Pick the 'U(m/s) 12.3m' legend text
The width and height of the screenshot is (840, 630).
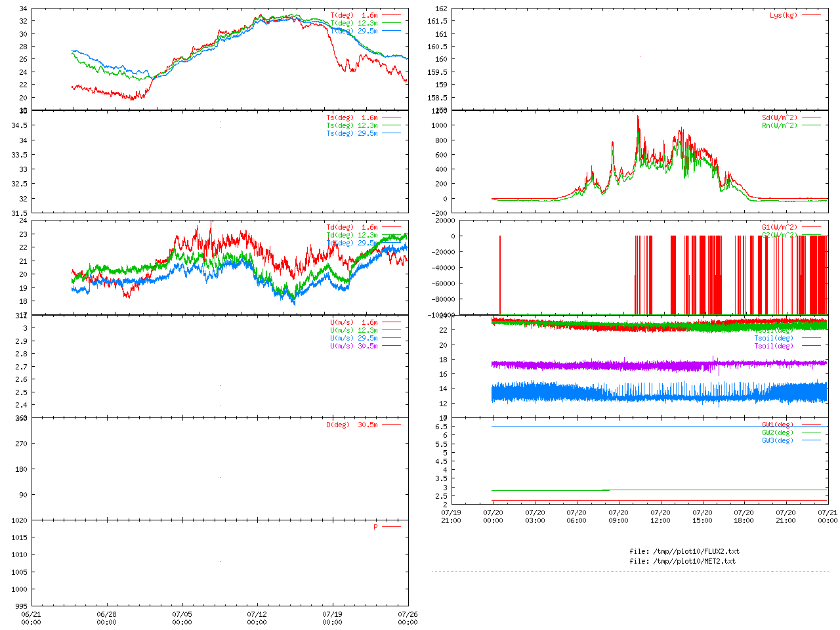[354, 330]
